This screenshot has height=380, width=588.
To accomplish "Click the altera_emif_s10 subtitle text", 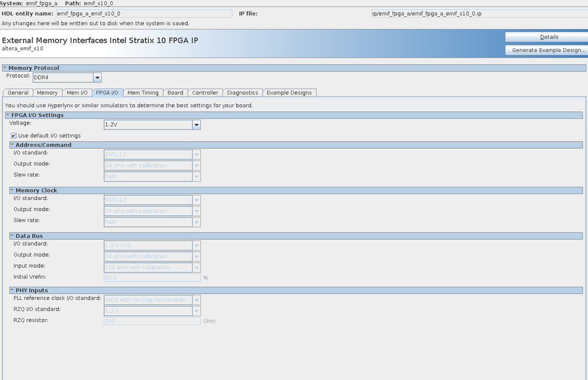I will click(22, 48).
